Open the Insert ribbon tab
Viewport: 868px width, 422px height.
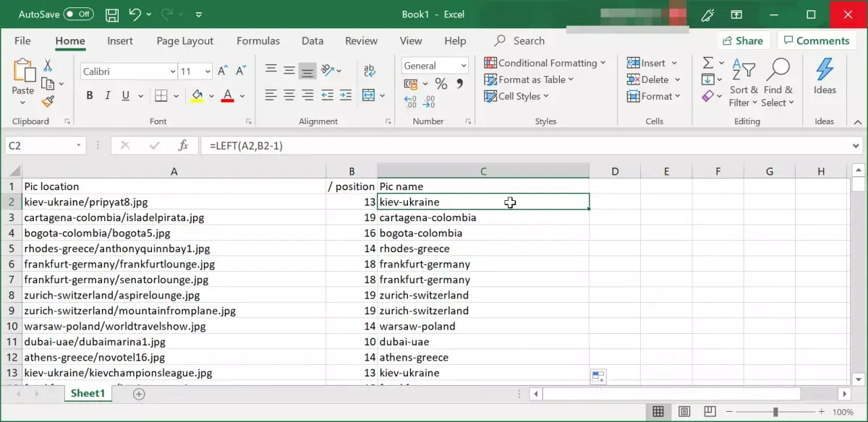click(x=119, y=40)
